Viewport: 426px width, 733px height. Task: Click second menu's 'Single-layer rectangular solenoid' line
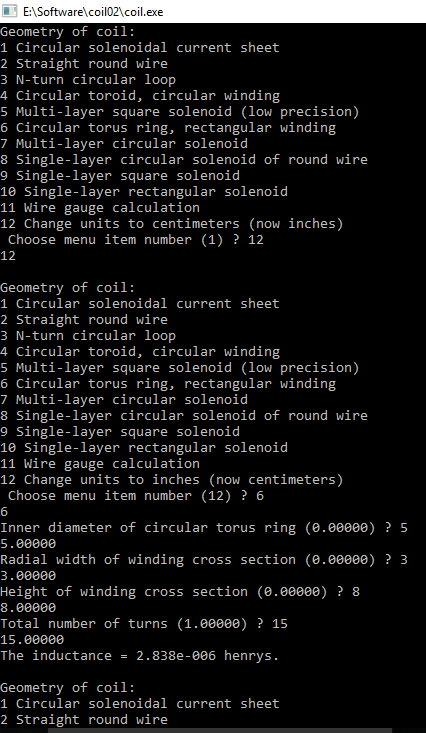point(144,448)
